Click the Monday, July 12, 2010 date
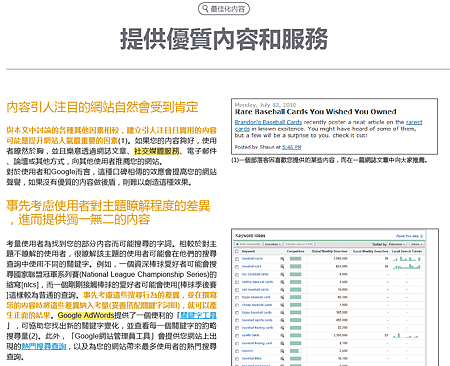This screenshot has width=450, height=366. coord(265,105)
